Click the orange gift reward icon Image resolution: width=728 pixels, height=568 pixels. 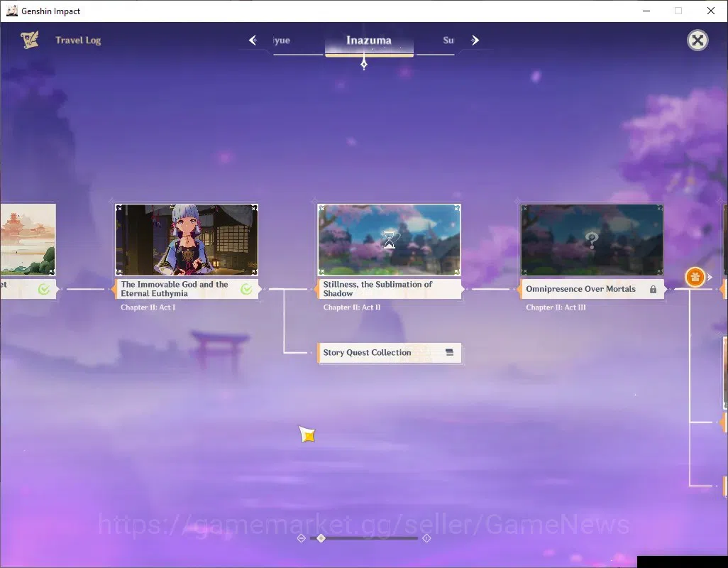point(695,278)
